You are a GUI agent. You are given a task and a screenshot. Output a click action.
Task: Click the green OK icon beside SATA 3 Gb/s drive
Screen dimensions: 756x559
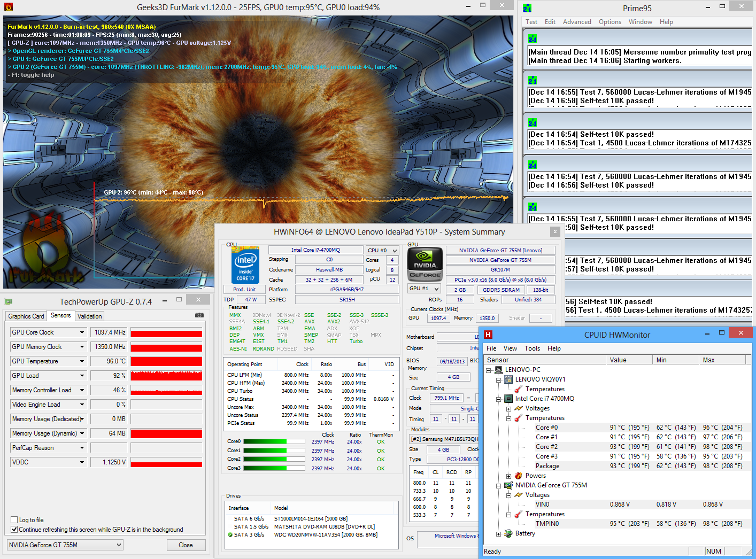[x=230, y=534]
